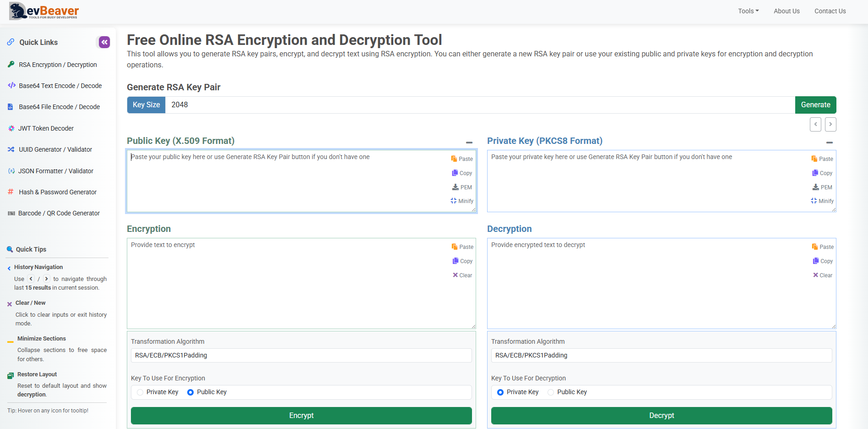
Task: Click 'Generate RSA Key Pair' heading
Action: point(174,87)
